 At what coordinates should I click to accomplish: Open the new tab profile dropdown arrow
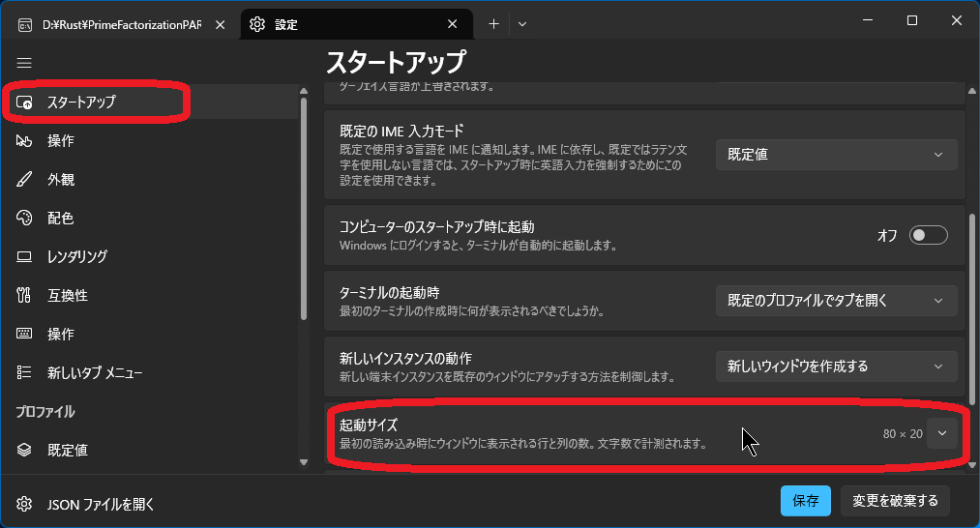pyautogui.click(x=522, y=24)
